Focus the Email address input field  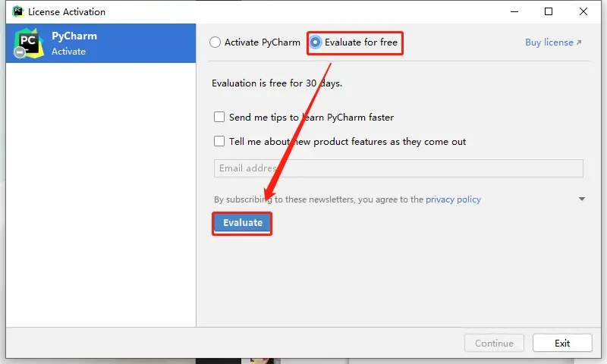click(x=398, y=168)
